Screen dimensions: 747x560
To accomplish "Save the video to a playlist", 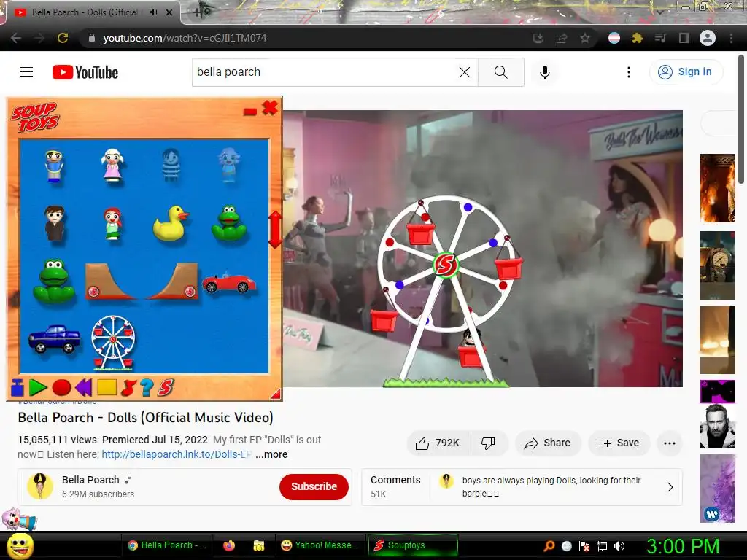I will 619,443.
